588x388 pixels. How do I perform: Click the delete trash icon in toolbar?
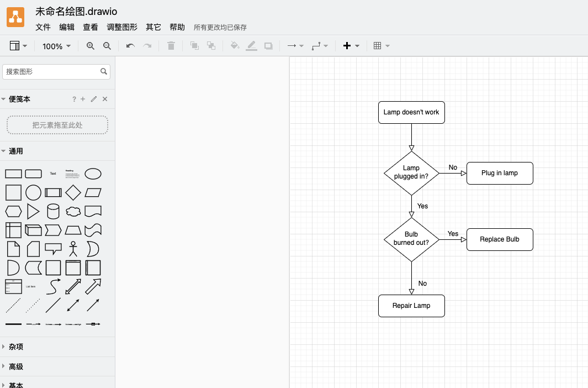[x=171, y=46]
